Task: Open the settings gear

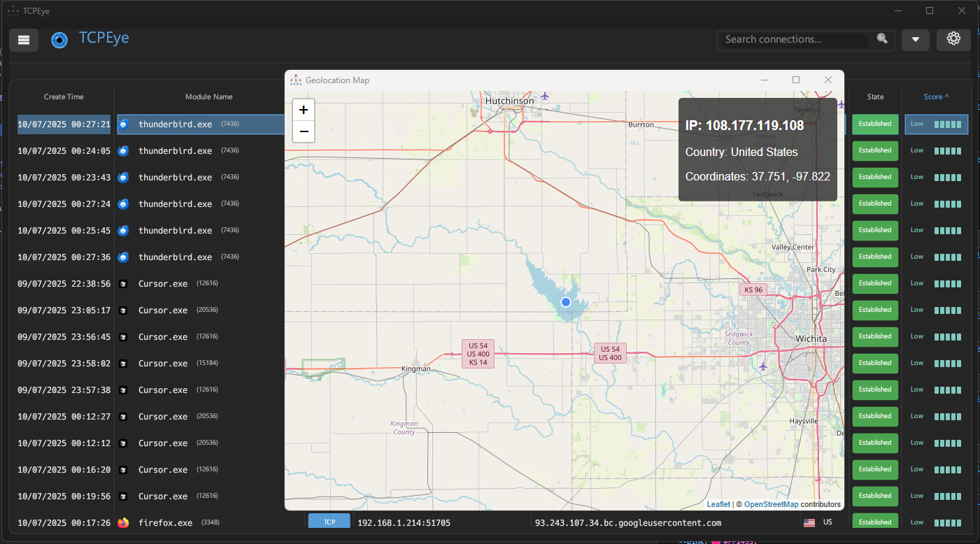Action: [x=953, y=39]
